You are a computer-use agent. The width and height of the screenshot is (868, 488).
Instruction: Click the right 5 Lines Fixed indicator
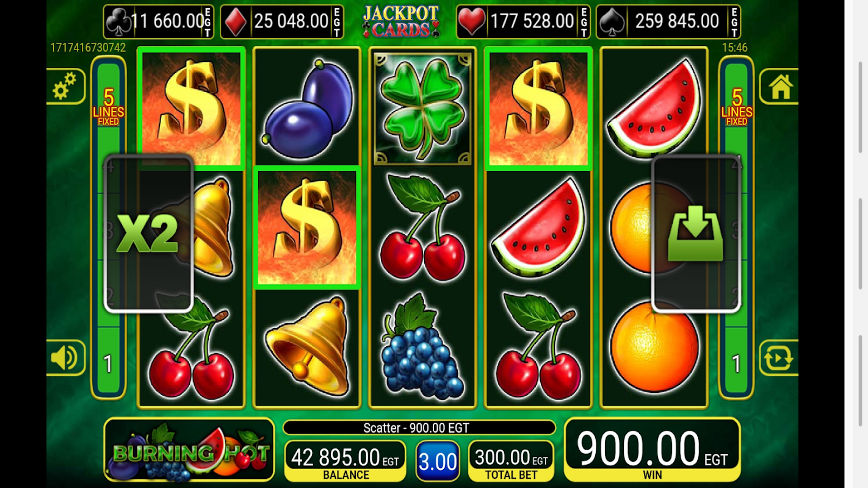pyautogui.click(x=737, y=106)
